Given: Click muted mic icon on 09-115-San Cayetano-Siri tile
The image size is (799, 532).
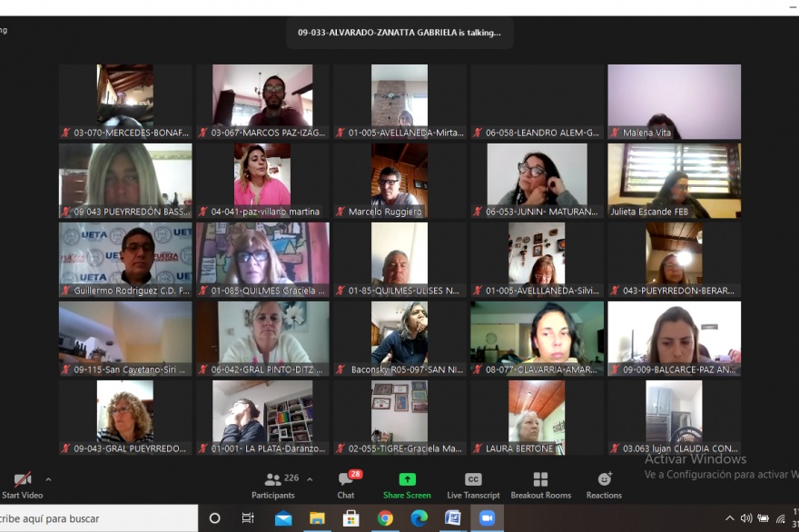Looking at the screenshot, I should click(65, 370).
